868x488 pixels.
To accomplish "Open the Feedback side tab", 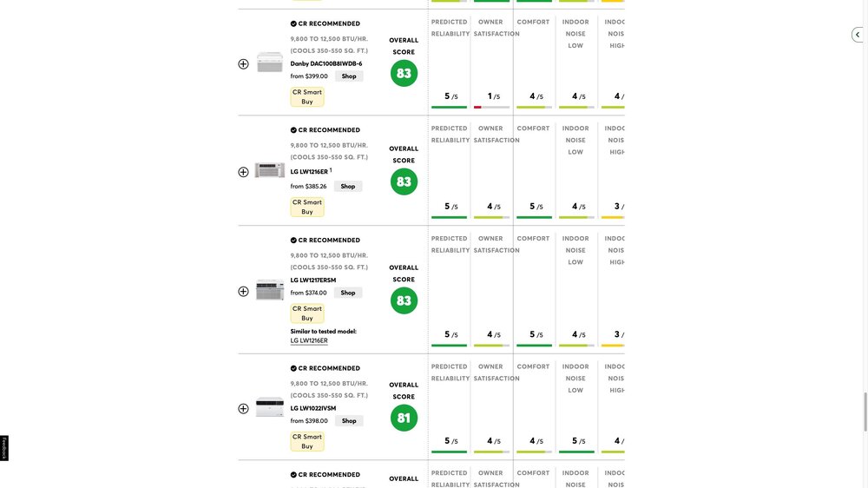I will tap(4, 448).
